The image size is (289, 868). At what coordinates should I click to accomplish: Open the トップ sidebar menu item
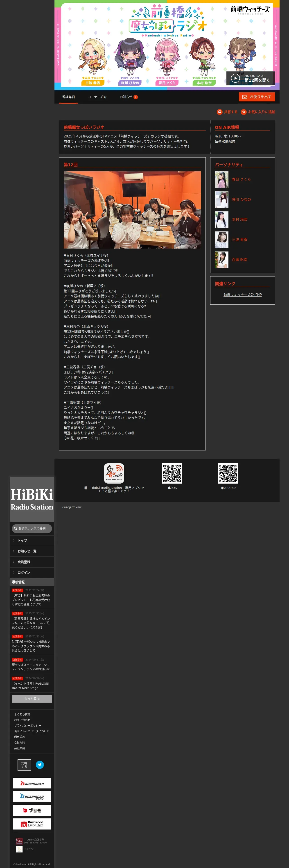32,541
